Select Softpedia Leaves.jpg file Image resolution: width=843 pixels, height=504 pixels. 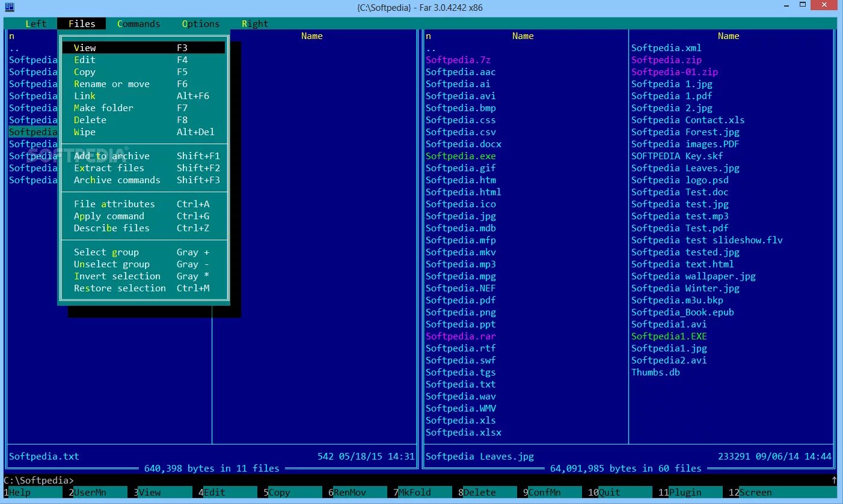click(685, 168)
